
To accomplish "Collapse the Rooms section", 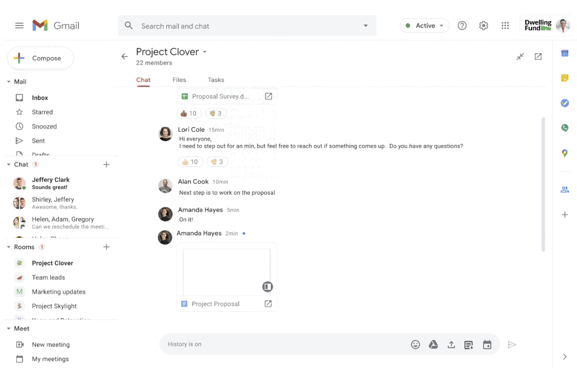I will coord(9,247).
